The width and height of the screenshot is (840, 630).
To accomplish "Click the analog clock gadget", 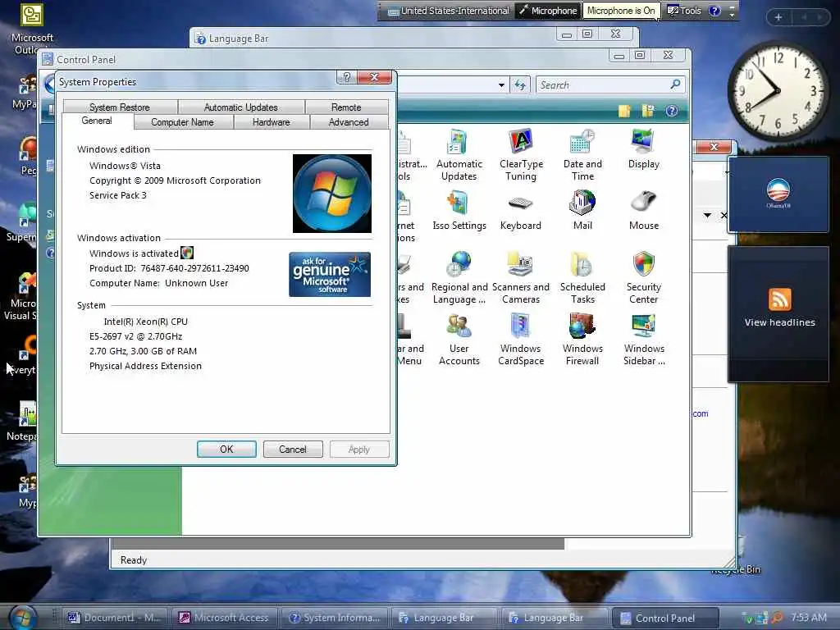I will [x=778, y=91].
